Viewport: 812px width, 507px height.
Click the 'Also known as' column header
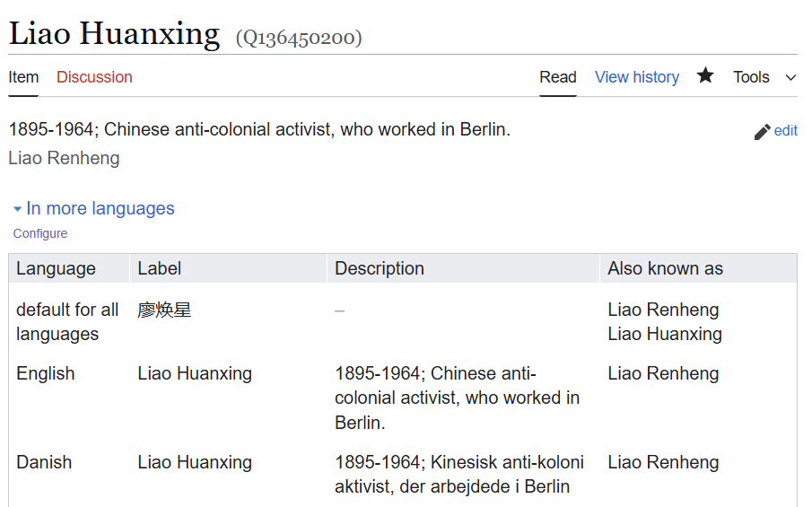665,268
